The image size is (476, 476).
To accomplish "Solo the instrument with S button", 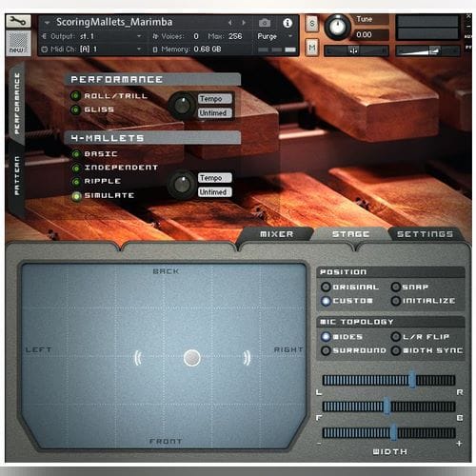I will [312, 23].
